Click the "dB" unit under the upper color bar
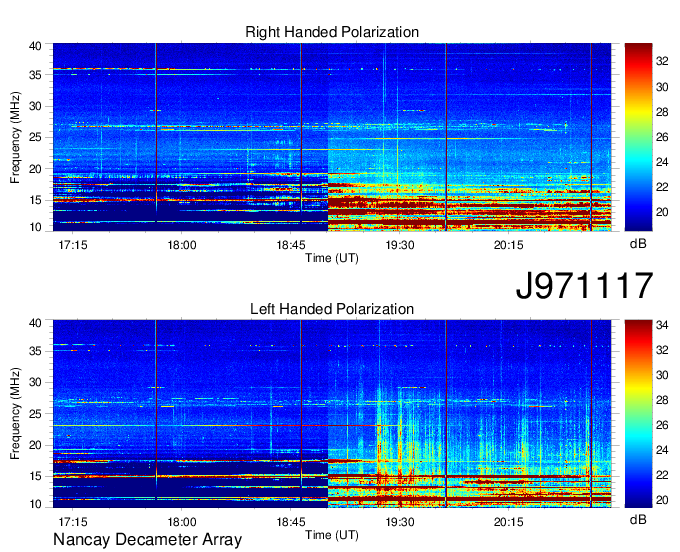The height and width of the screenshot is (552, 680). click(x=638, y=244)
